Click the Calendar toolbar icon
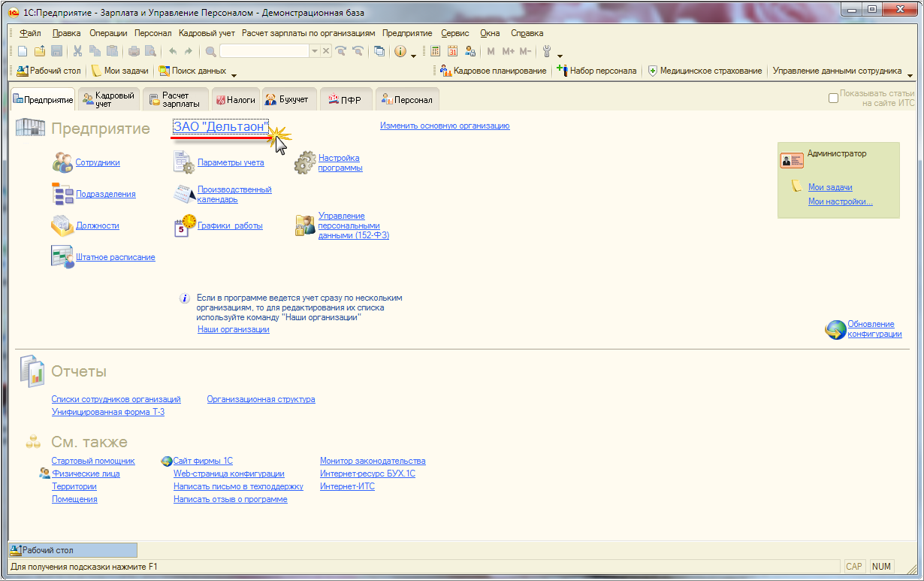The width and height of the screenshot is (924, 581). coord(452,51)
